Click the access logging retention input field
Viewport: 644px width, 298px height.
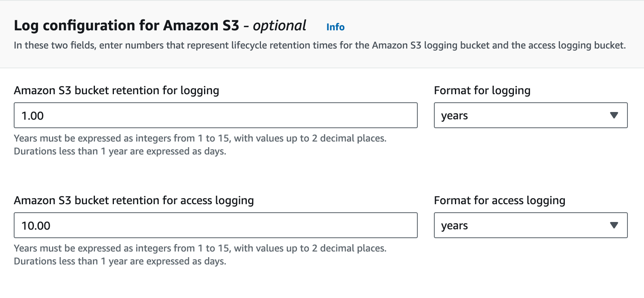(215, 225)
